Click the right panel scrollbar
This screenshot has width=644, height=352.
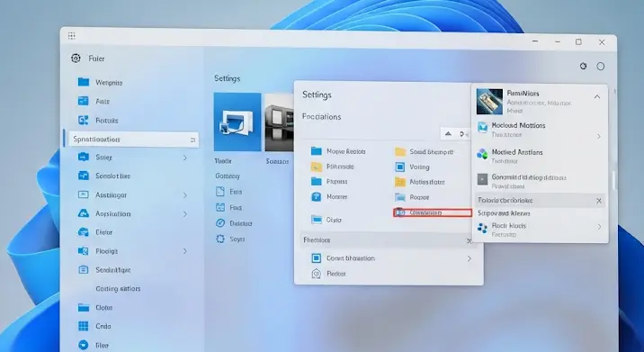pyautogui.click(x=614, y=180)
